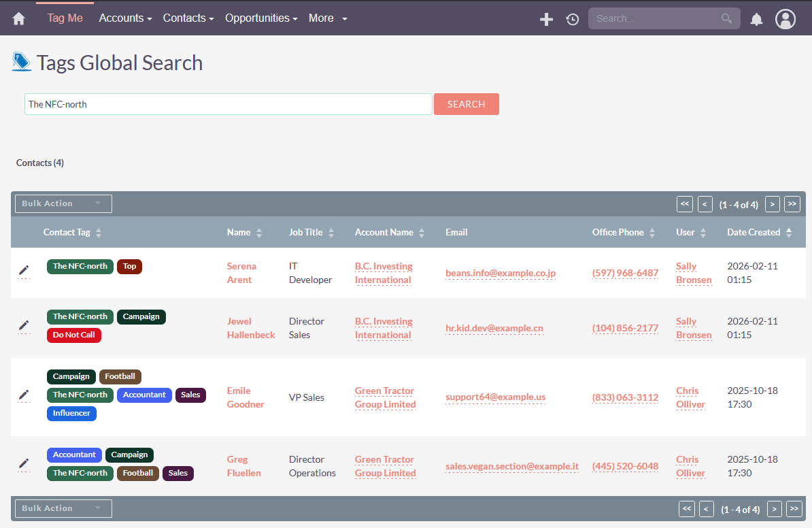Go to next page in bottom pagination
The image size is (812, 528).
coord(774,509)
